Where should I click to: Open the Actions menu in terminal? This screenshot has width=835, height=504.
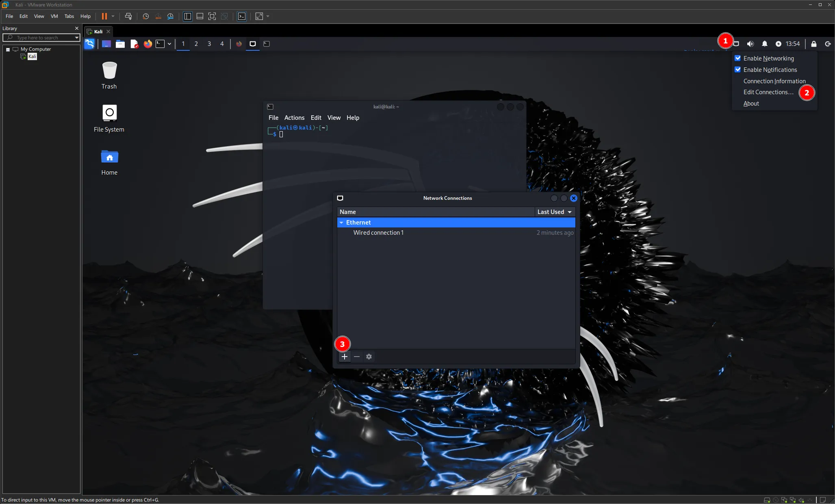coord(294,118)
